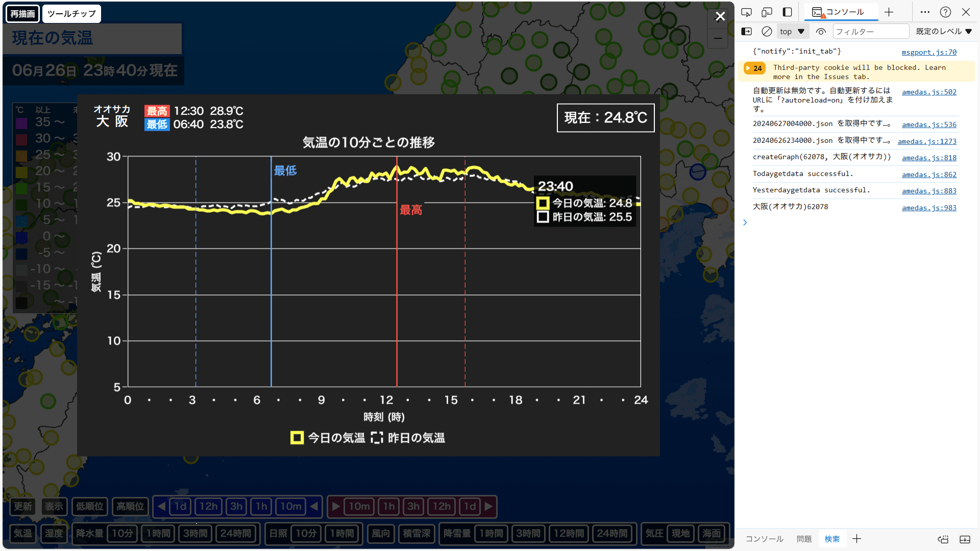Open DevTools more options ellipsis
The width and height of the screenshot is (980, 551).
[925, 12]
